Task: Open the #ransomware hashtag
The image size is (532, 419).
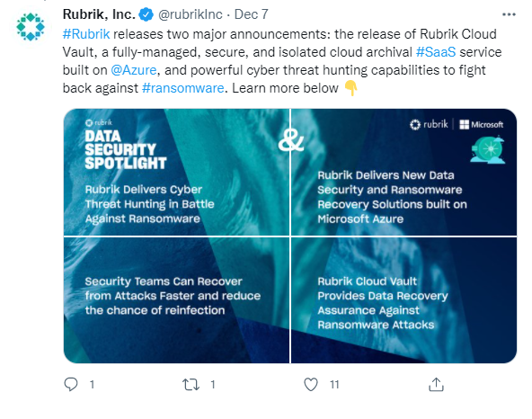Action: pos(183,88)
